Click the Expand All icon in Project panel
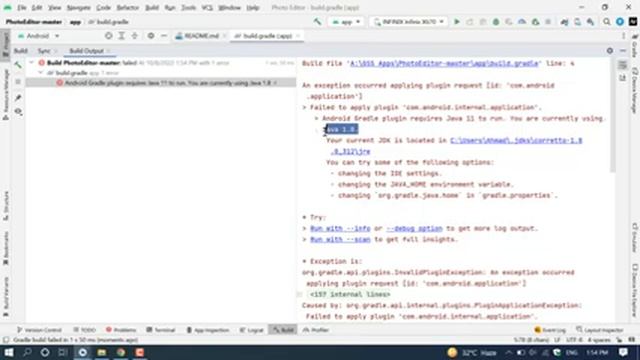The image size is (640, 360). pos(122,36)
